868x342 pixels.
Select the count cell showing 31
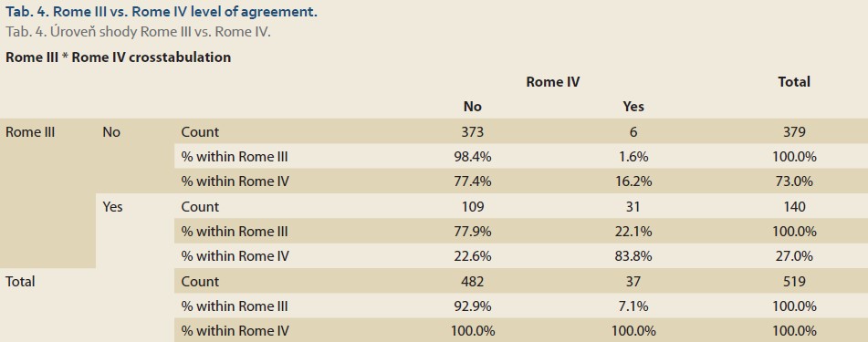[x=633, y=206]
